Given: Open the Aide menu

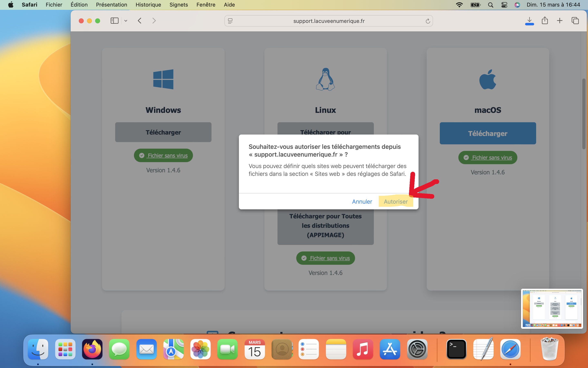Looking at the screenshot, I should 229,5.
